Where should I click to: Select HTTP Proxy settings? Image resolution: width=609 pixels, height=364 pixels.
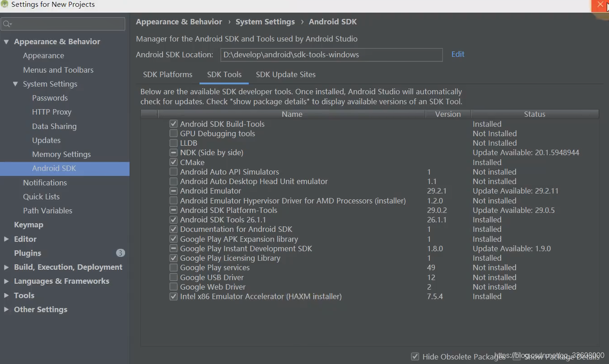coord(51,112)
